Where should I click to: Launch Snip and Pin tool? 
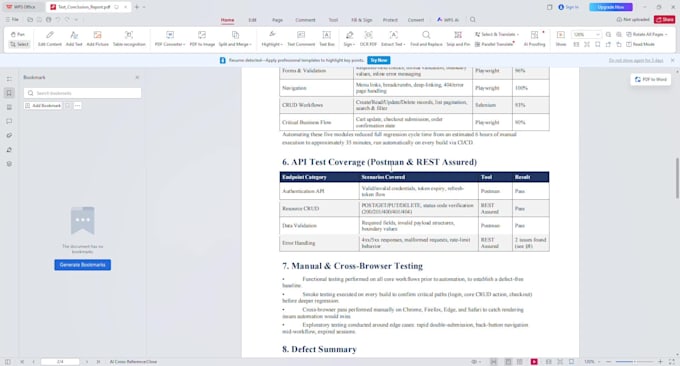[x=458, y=39]
